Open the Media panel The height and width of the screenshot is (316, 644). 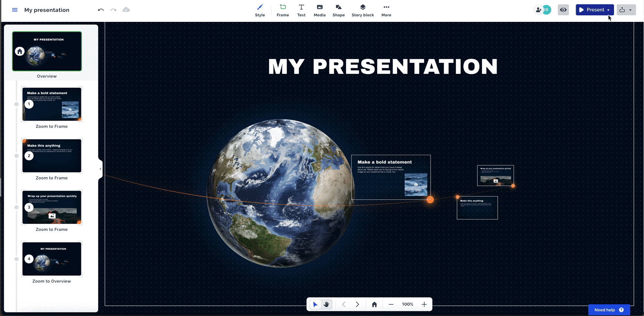pos(319,10)
